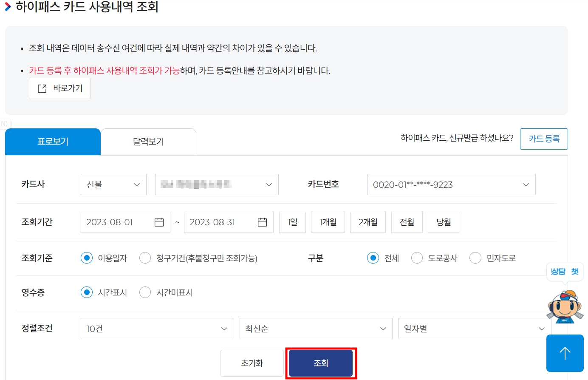Click the 카드 등록 registration button

click(544, 139)
